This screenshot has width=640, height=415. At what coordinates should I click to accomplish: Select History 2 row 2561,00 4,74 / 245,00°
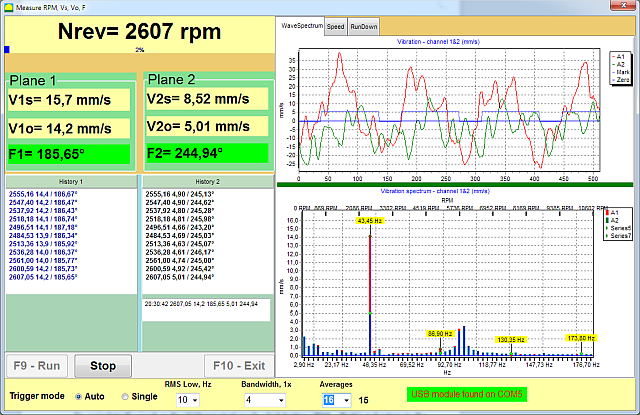[x=180, y=260]
